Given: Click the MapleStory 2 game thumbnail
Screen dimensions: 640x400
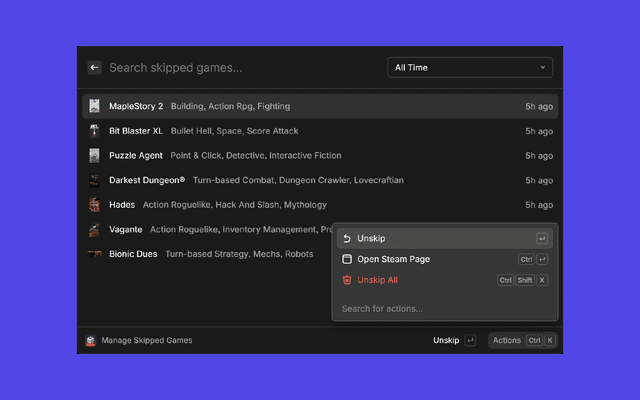Looking at the screenshot, I should point(94,106).
